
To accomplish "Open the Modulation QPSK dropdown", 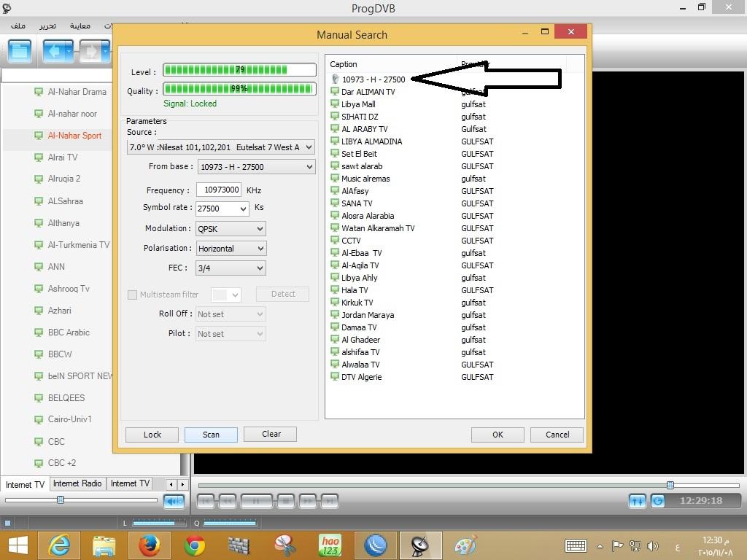I will tap(231, 228).
